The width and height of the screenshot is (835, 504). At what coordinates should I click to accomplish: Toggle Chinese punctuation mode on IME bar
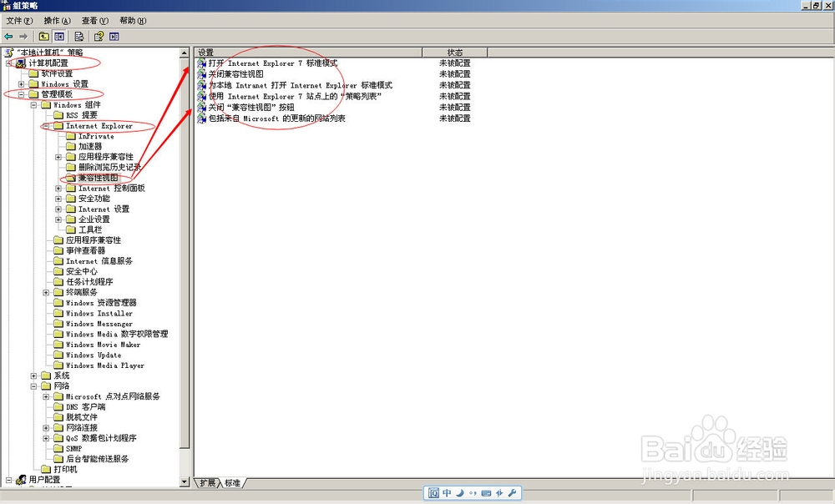(473, 493)
